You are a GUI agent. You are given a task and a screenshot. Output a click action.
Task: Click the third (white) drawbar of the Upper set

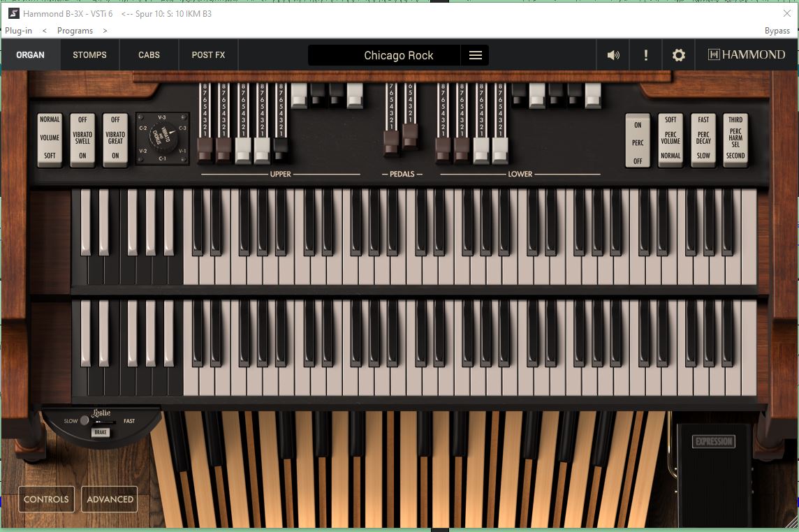243,150
